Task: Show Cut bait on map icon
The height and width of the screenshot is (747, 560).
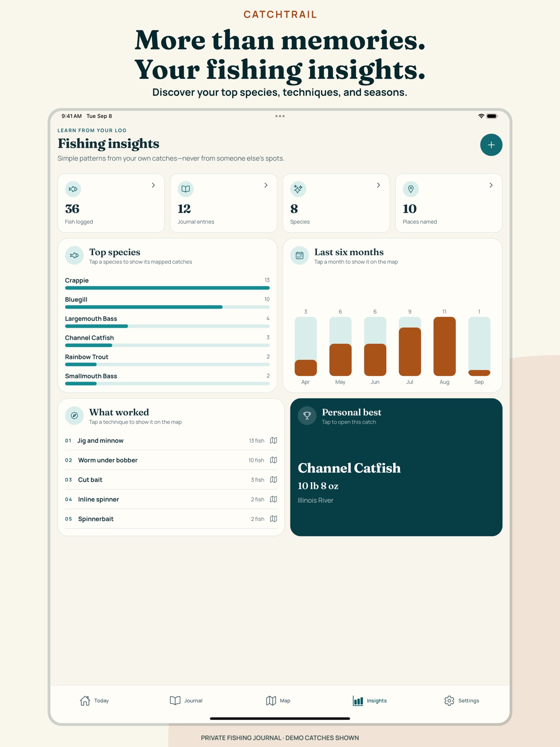Action: tap(273, 480)
